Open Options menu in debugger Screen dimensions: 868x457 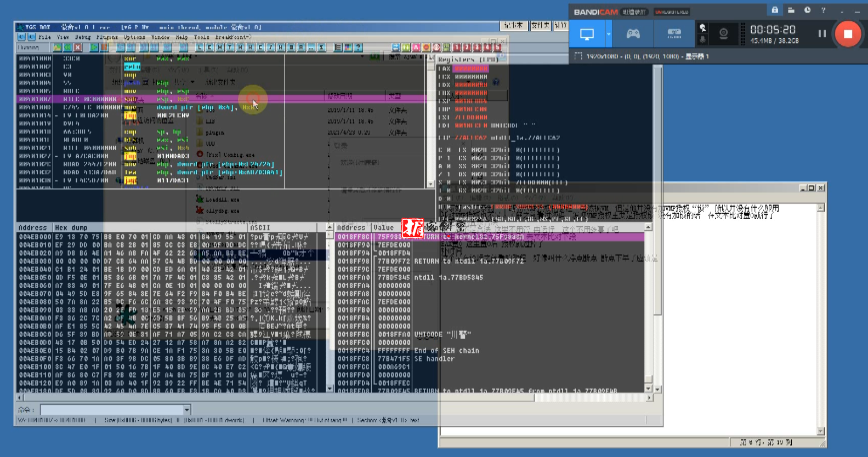tap(134, 37)
